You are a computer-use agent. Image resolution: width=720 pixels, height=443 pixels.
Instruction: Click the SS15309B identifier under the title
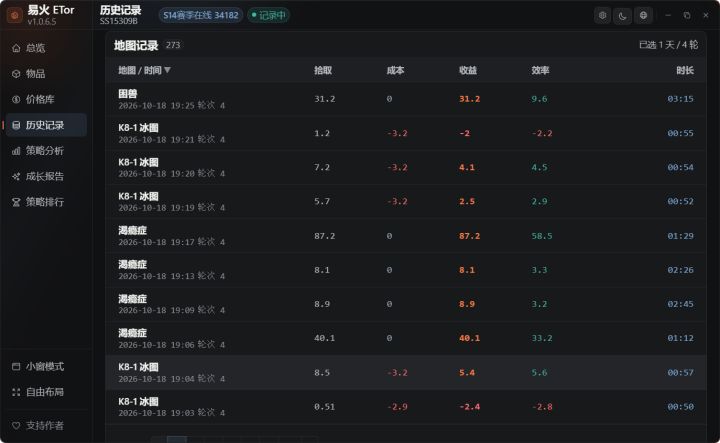(x=118, y=21)
